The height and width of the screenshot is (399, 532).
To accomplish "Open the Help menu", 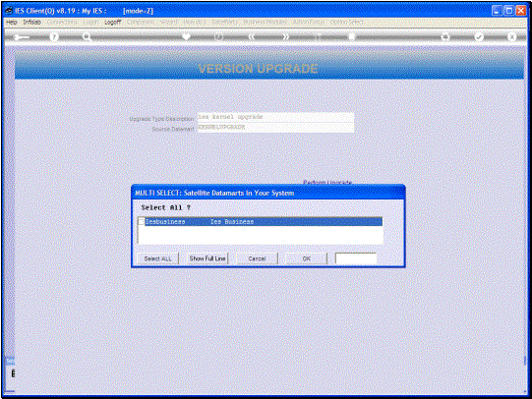I will pyautogui.click(x=12, y=22).
